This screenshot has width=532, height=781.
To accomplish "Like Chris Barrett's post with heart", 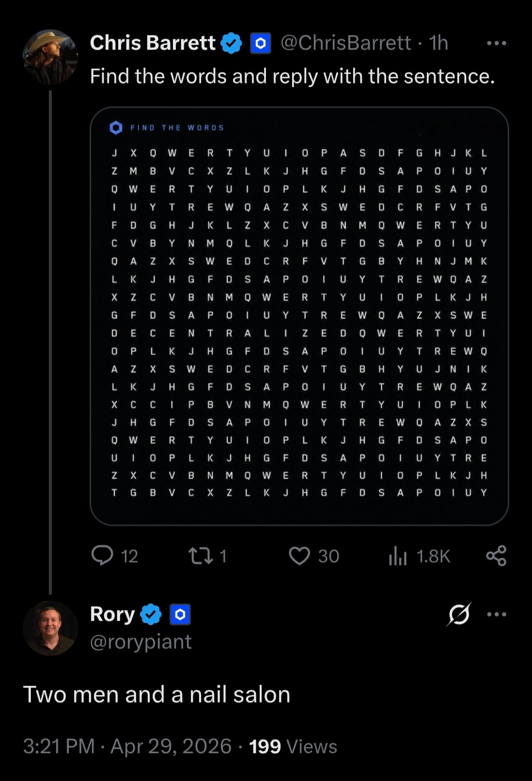I will click(299, 556).
